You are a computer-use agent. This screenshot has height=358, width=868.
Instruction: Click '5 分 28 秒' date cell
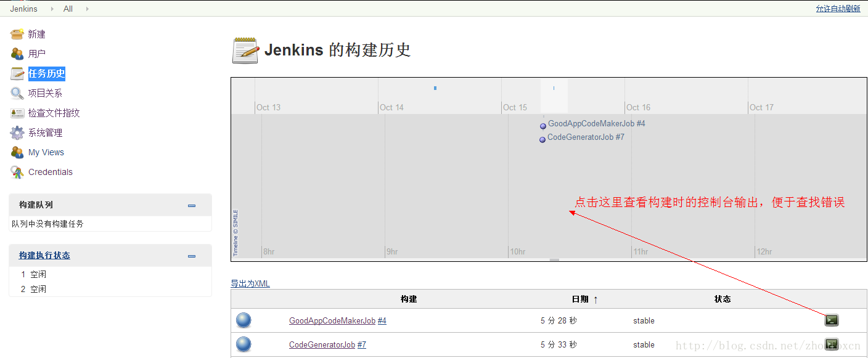click(x=559, y=320)
